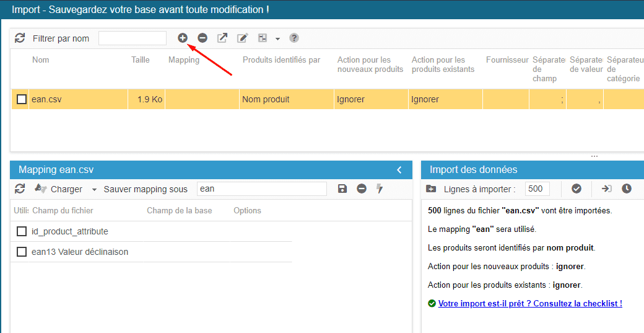Open the import checklist link
This screenshot has width=644, height=333.
[x=530, y=303]
